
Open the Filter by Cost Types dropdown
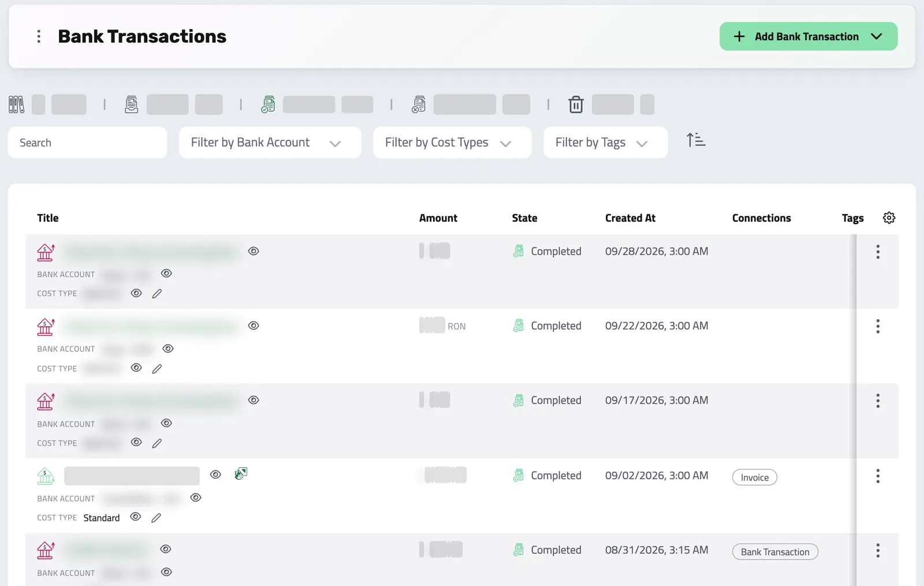click(452, 143)
